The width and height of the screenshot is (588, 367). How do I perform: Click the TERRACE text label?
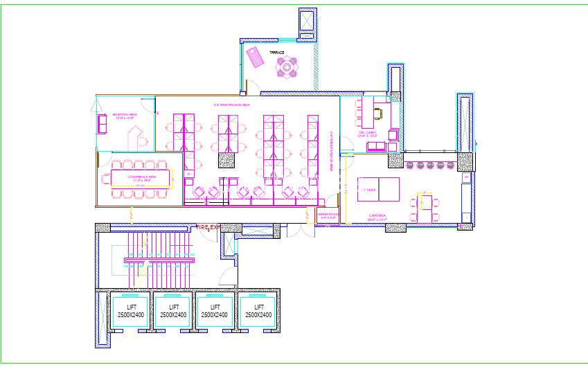pos(277,53)
